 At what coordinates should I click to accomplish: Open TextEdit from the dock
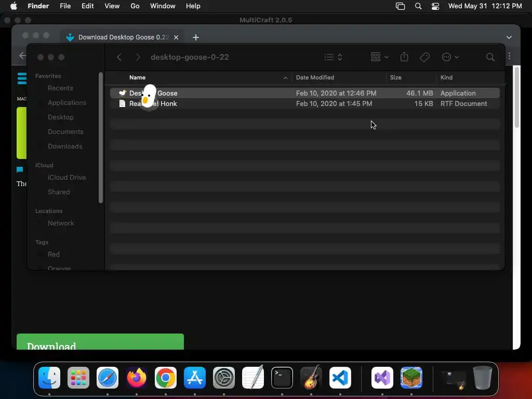point(253,378)
